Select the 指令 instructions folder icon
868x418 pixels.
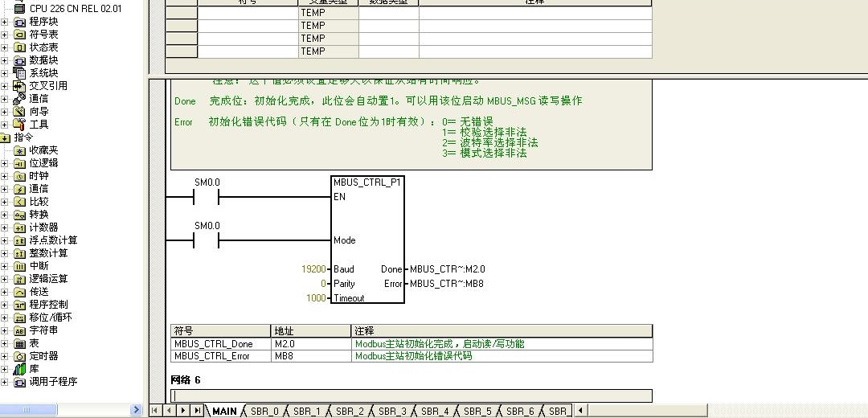click(x=6, y=137)
